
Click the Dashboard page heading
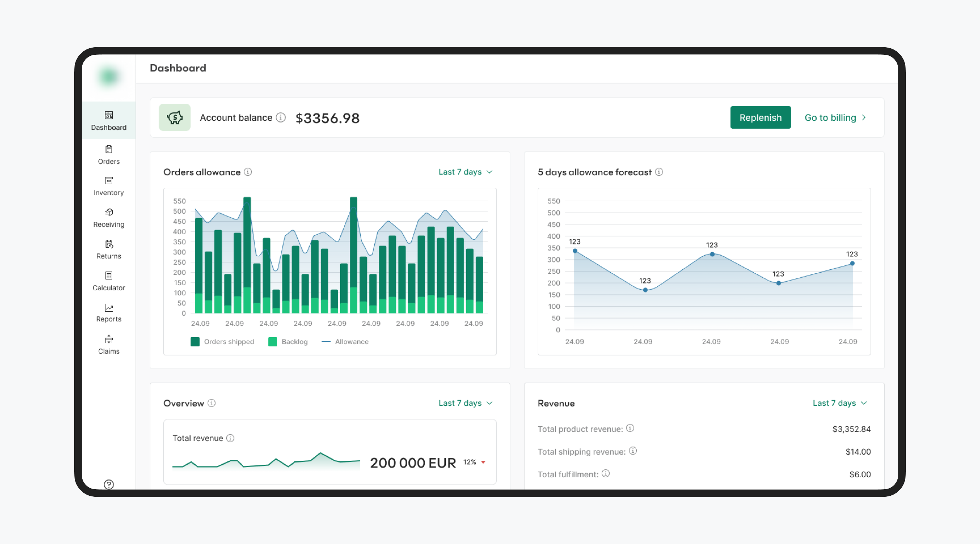pyautogui.click(x=178, y=68)
